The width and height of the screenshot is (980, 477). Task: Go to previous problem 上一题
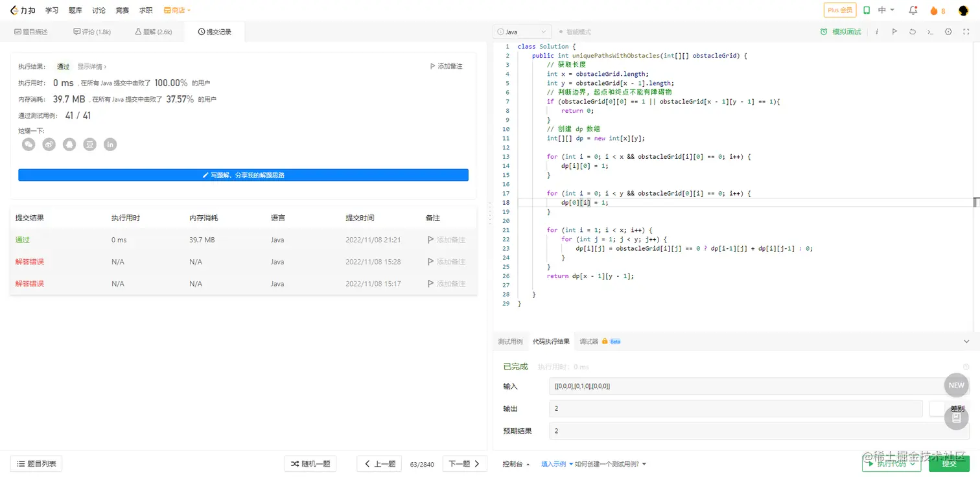(x=379, y=463)
